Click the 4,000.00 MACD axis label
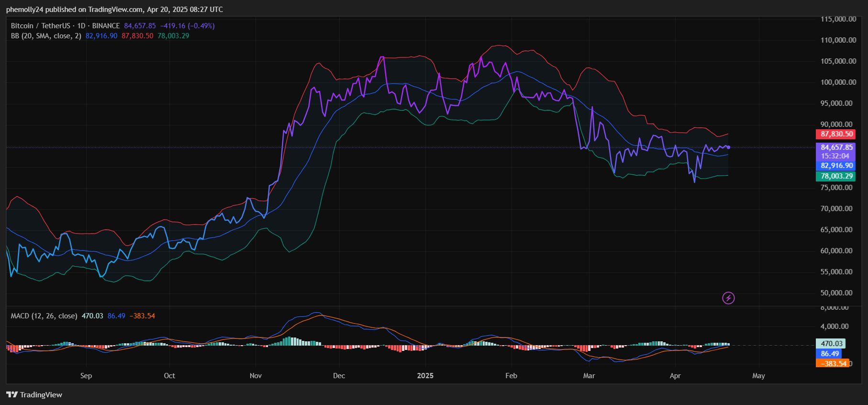Screen dimensions: 868x405 [x=835, y=326]
